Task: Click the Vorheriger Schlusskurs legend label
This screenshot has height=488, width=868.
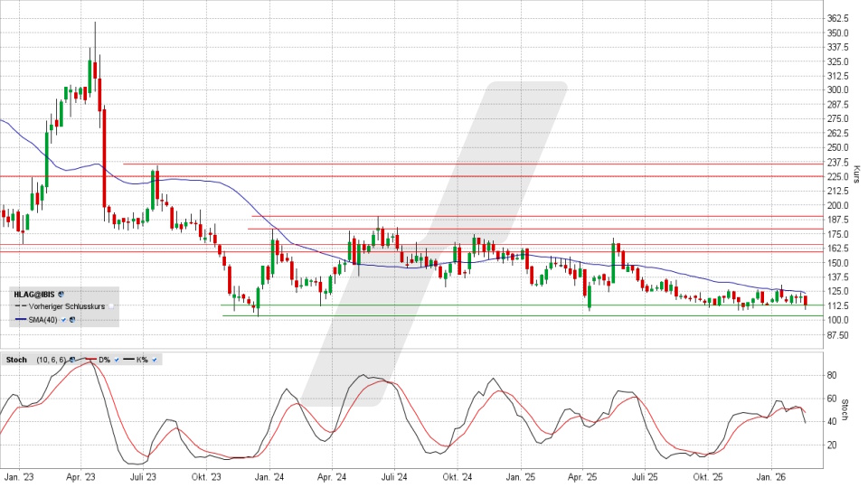Action: (67, 306)
